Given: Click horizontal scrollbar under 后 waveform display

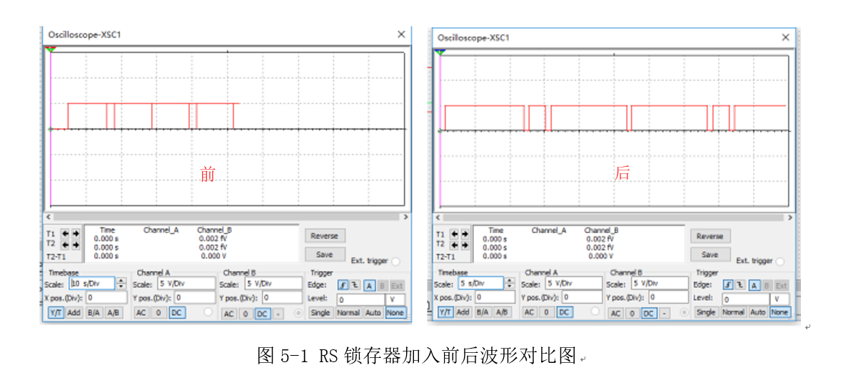Looking at the screenshot, I should 615,217.
